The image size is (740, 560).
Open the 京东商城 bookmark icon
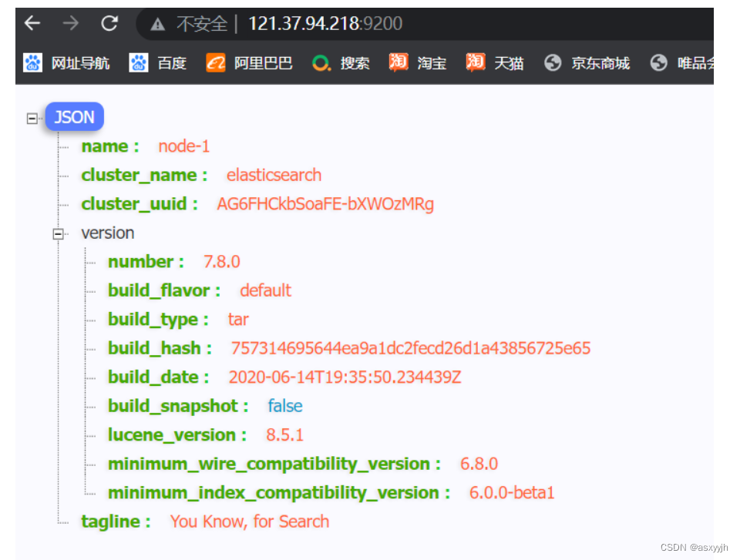[553, 62]
